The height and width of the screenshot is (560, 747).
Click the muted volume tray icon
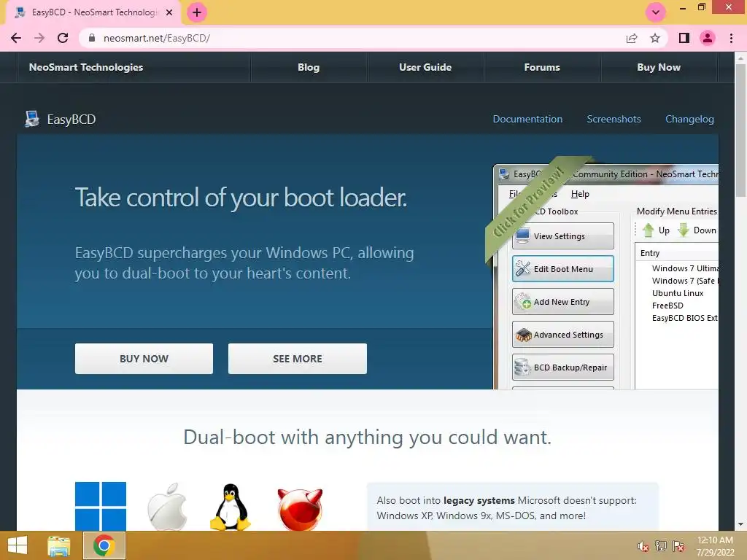click(x=643, y=546)
